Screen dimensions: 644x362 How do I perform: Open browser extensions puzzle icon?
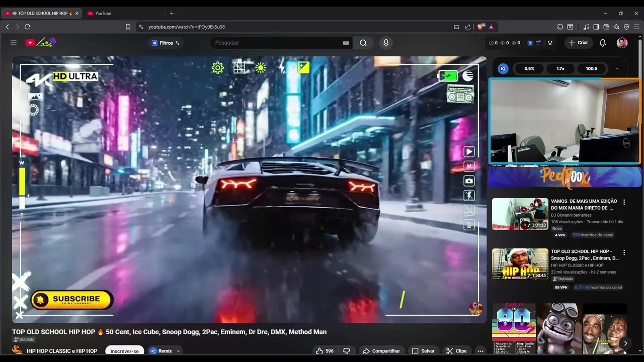560,27
